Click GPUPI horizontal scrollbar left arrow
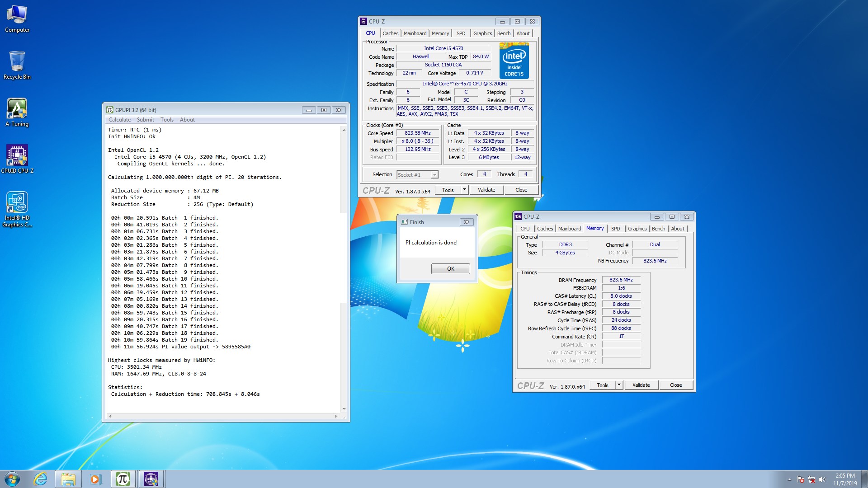 click(x=110, y=416)
